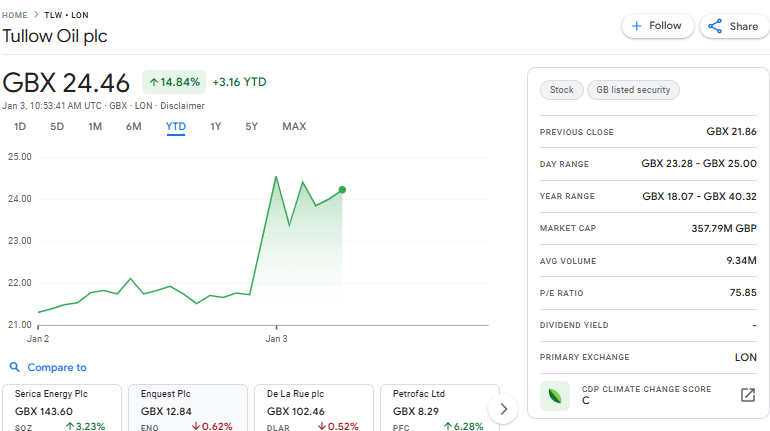Click the GBX 143.60 Serica price

click(44, 411)
